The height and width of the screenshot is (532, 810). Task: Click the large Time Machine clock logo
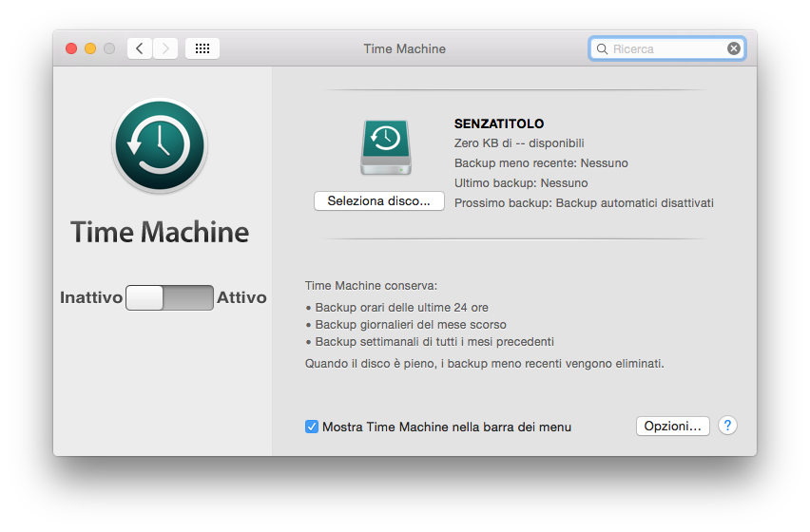160,145
